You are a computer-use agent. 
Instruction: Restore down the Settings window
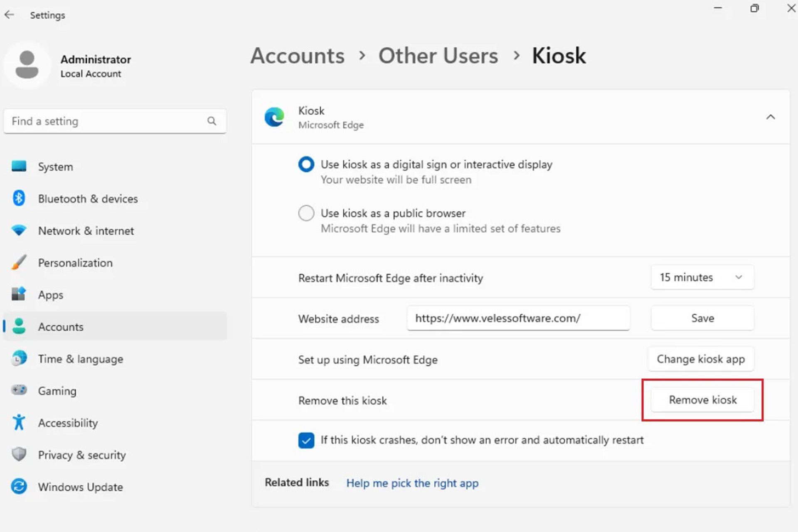click(754, 8)
